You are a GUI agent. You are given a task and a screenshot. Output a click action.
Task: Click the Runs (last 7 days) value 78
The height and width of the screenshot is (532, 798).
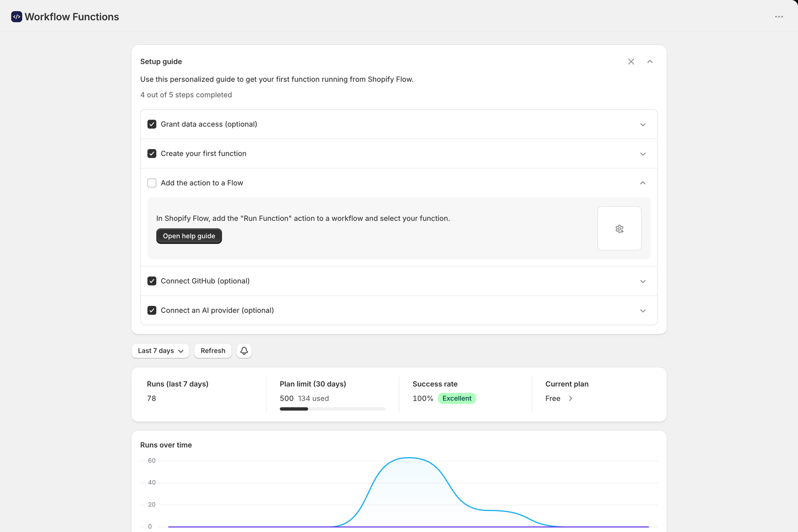151,398
